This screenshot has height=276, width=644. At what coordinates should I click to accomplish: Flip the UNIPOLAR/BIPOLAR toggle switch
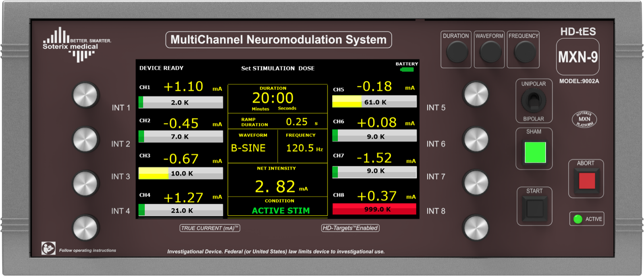534,101
